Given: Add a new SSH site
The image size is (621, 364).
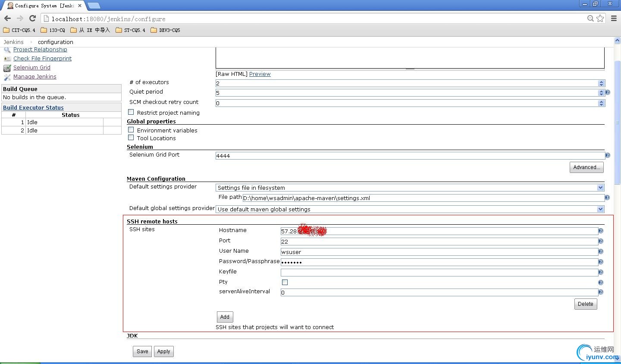Looking at the screenshot, I should pyautogui.click(x=225, y=317).
